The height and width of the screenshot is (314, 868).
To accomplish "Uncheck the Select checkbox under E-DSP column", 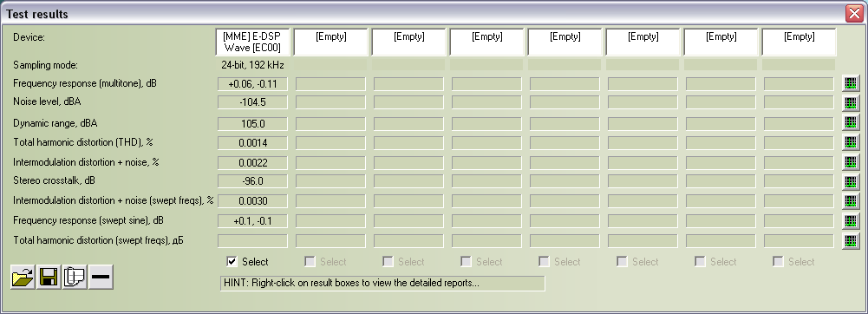I will (x=232, y=261).
